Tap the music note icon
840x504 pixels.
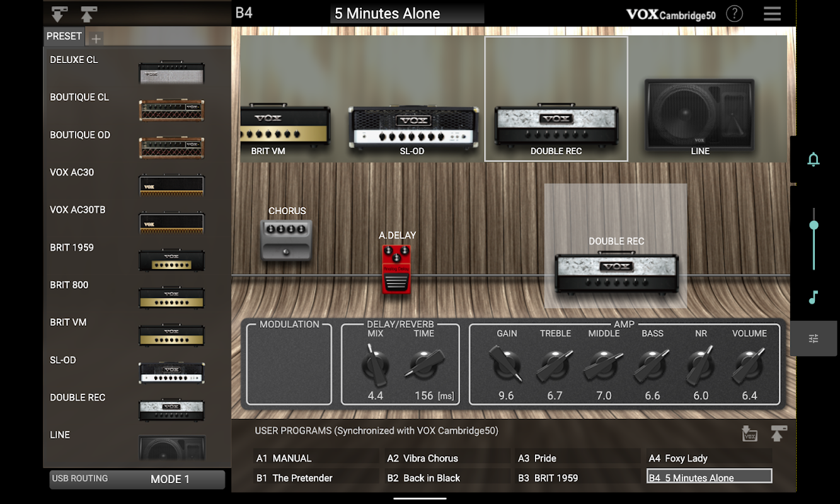[x=814, y=297]
